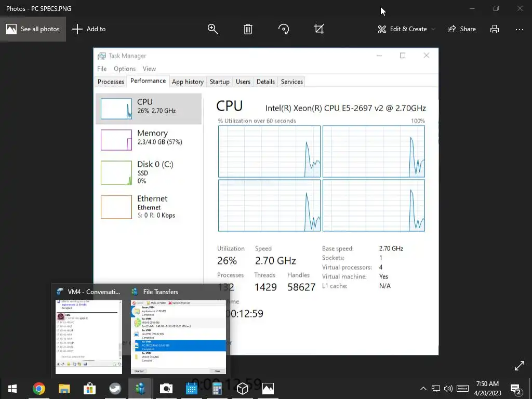
Task: Launch Google Chrome from the taskbar
Action: click(x=38, y=389)
